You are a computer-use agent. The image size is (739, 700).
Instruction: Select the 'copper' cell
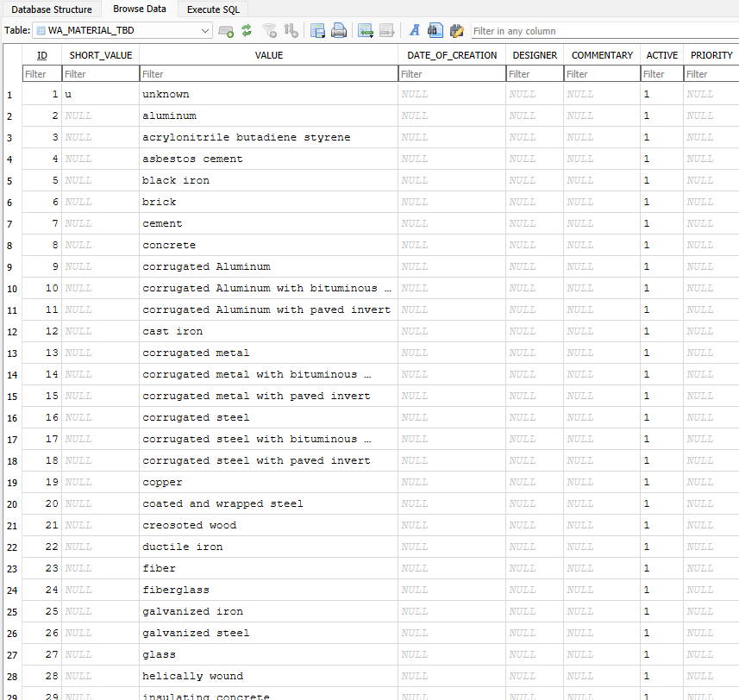pyautogui.click(x=269, y=483)
